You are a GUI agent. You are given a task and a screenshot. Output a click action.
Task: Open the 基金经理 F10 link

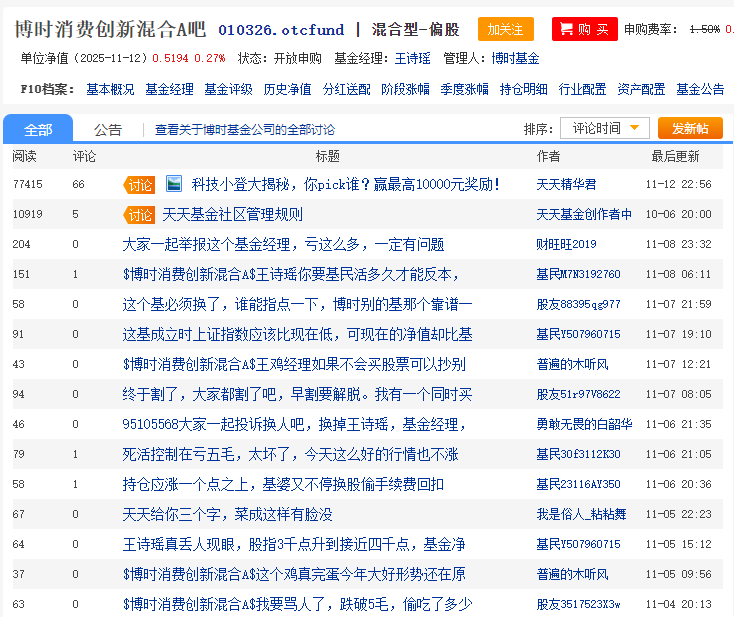(x=169, y=89)
